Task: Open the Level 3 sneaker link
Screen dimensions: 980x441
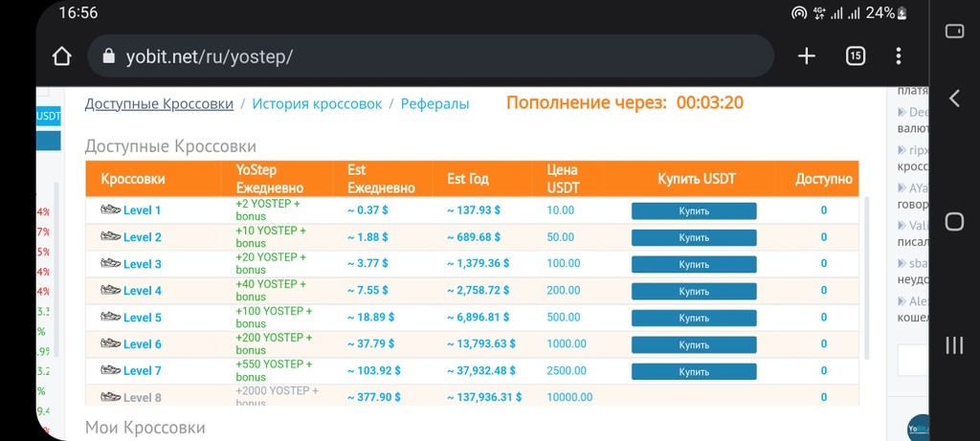Action: coord(142,264)
